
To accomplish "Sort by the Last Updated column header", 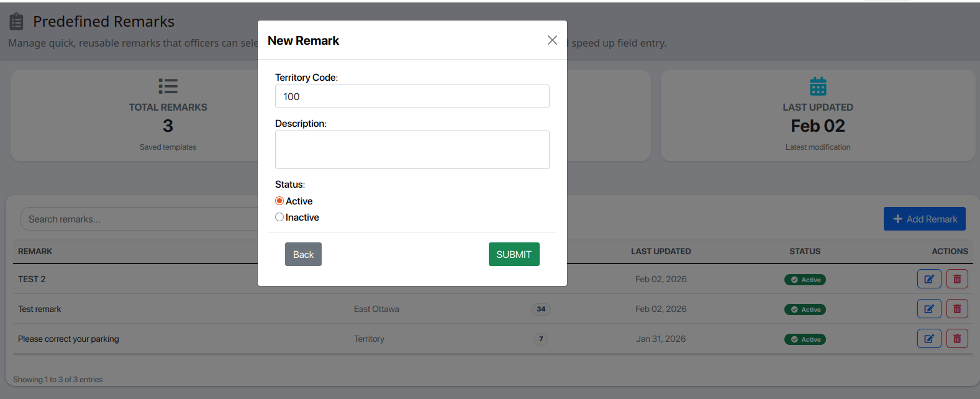I will pyautogui.click(x=661, y=251).
